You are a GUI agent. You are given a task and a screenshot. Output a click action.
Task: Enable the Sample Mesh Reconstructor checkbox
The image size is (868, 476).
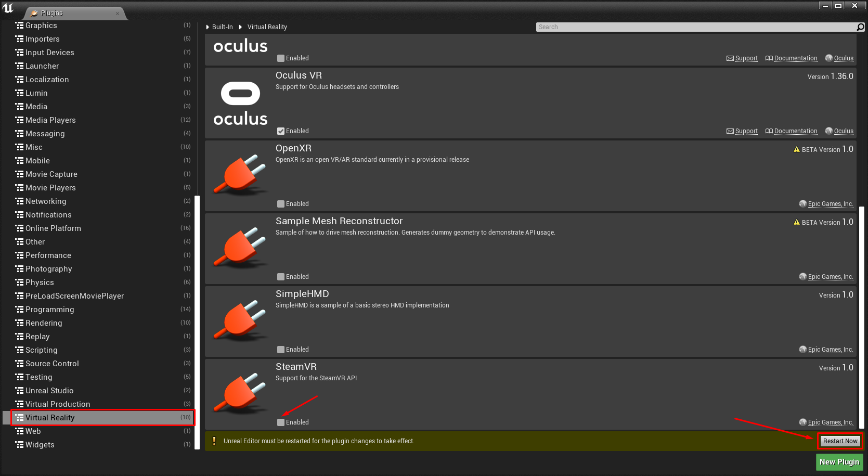pos(281,277)
